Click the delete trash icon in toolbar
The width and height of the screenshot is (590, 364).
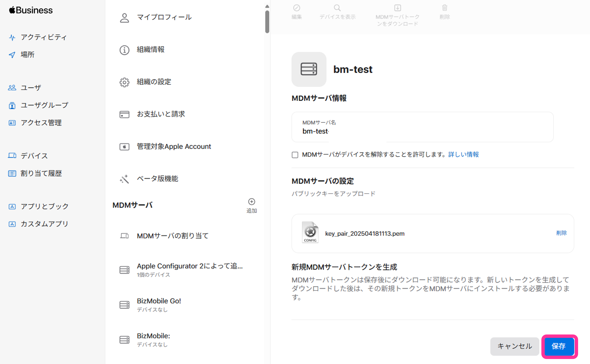pos(444,8)
